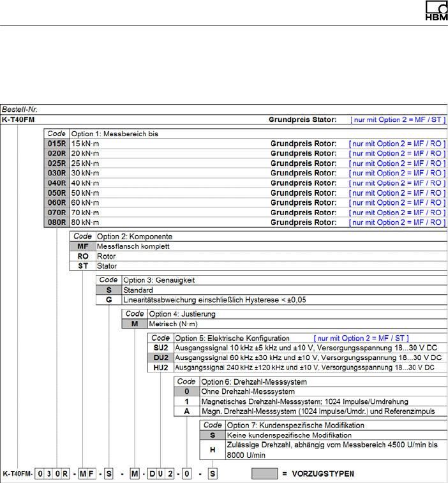Image resolution: width=448 pixels, height=483 pixels.
Task: Select the '80 kN·m' measuring range text
Action: click(x=85, y=223)
